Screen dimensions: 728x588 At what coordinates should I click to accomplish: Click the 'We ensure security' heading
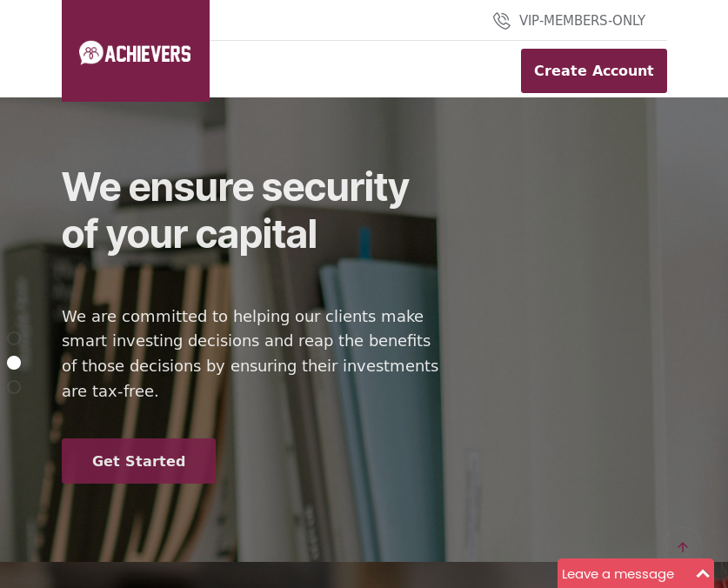[x=236, y=187]
